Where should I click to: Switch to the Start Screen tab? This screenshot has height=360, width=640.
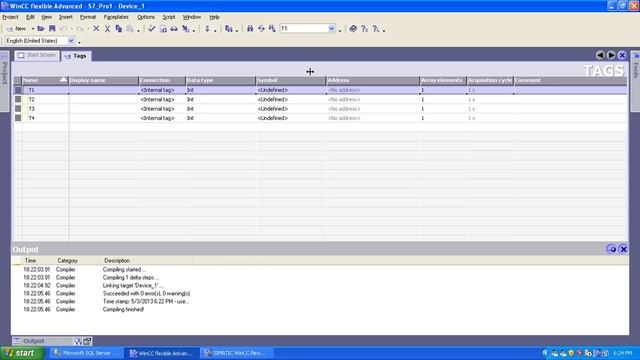37,55
